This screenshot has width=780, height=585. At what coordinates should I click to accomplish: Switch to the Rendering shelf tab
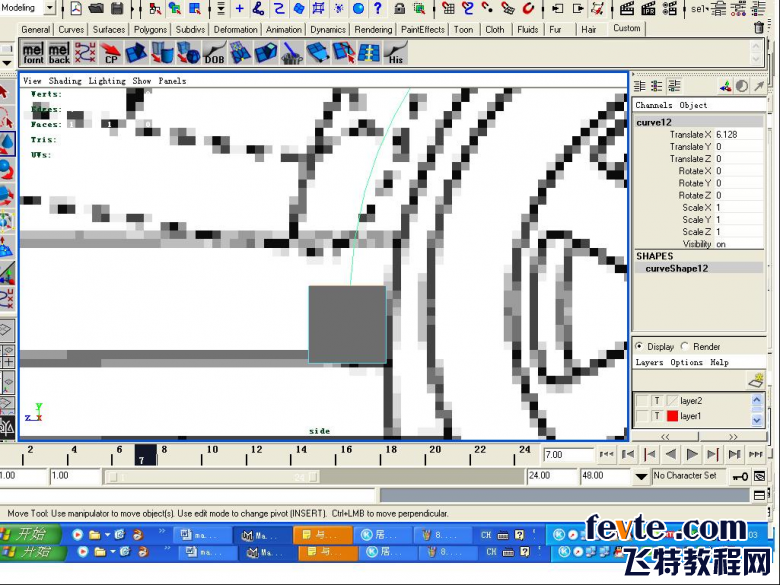click(373, 30)
